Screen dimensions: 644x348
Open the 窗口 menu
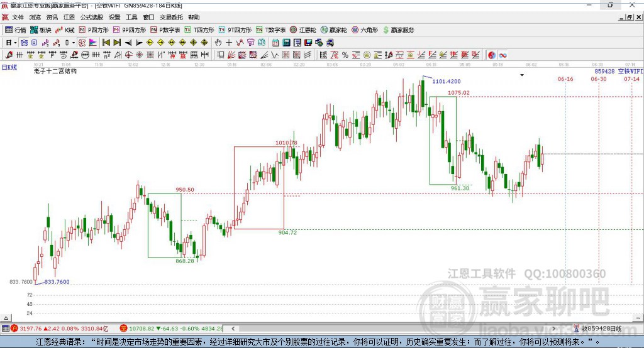(x=148, y=17)
